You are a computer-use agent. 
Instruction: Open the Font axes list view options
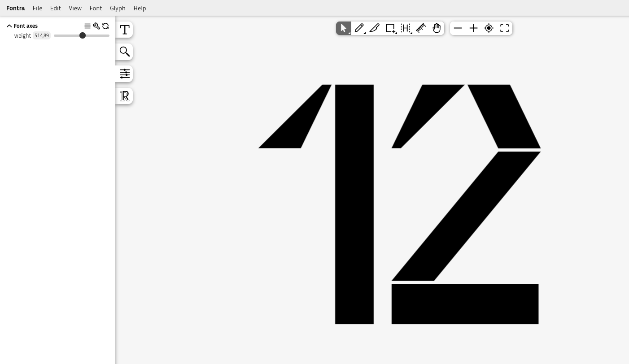[x=87, y=26]
